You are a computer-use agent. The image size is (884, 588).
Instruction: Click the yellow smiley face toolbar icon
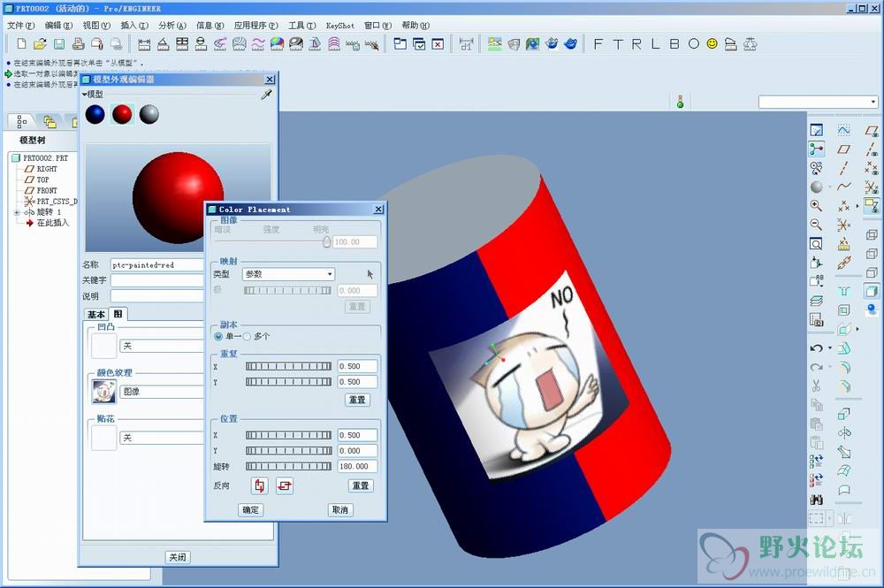pos(712,44)
